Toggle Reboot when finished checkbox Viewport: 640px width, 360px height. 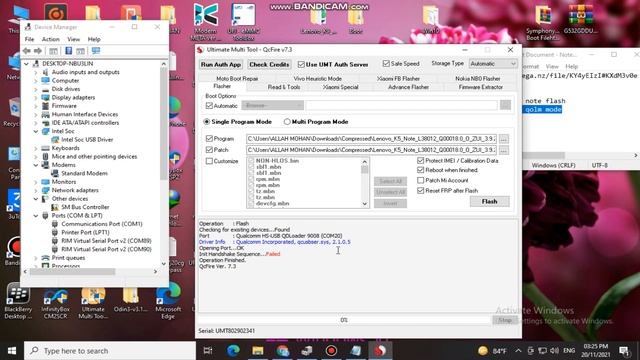[x=421, y=170]
